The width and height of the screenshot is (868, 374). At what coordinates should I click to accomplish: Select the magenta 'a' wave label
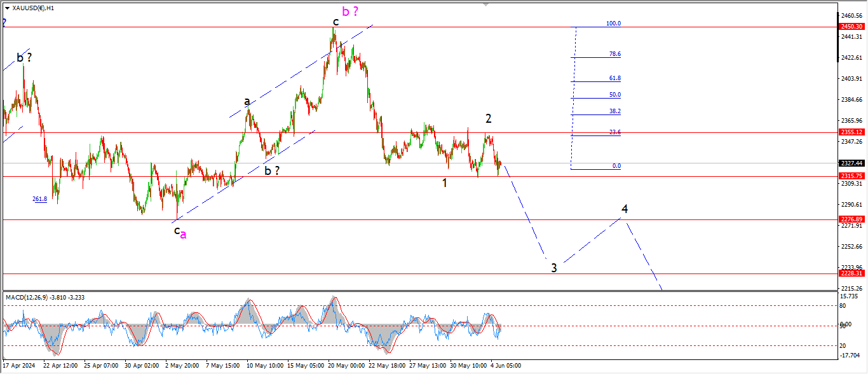pos(184,235)
